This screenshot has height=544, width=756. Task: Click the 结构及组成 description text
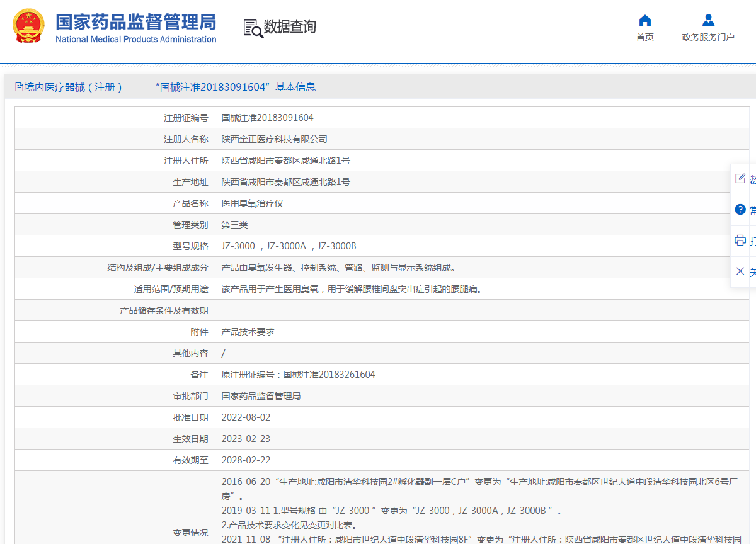[338, 268]
